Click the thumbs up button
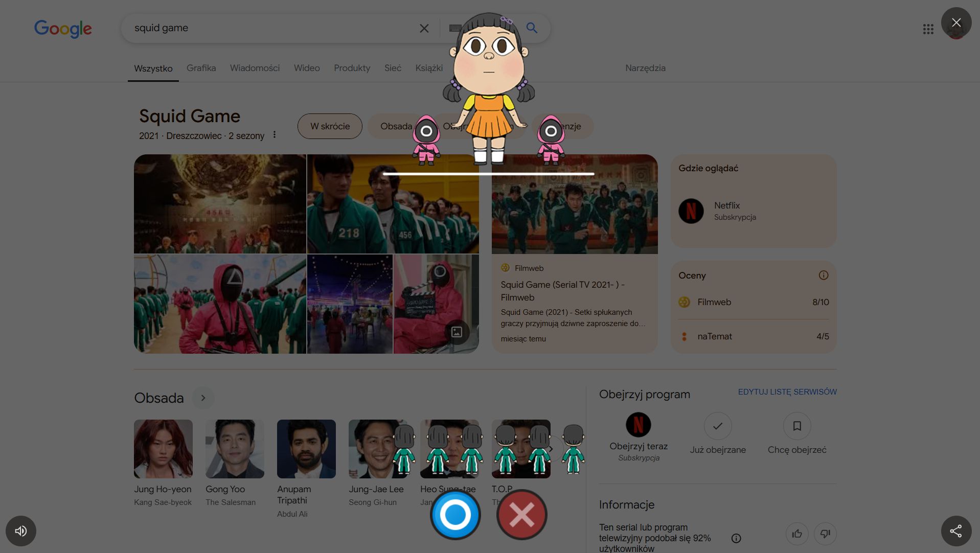The width and height of the screenshot is (980, 553). pyautogui.click(x=797, y=534)
